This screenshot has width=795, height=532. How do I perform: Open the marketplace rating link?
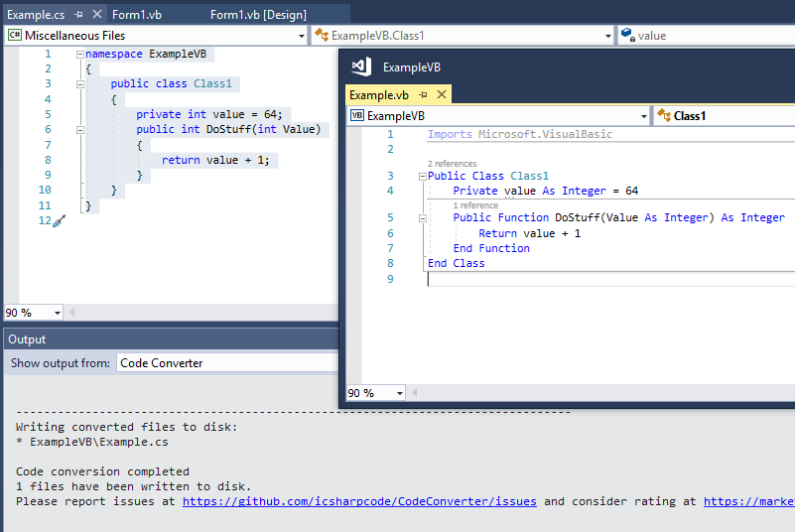[749, 501]
